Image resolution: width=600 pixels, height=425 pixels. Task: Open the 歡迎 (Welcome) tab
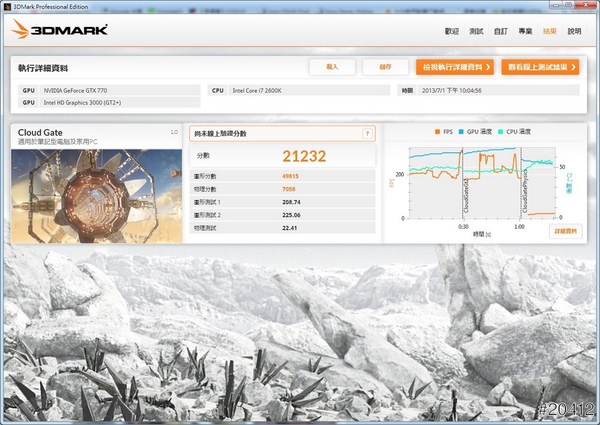pyautogui.click(x=452, y=31)
